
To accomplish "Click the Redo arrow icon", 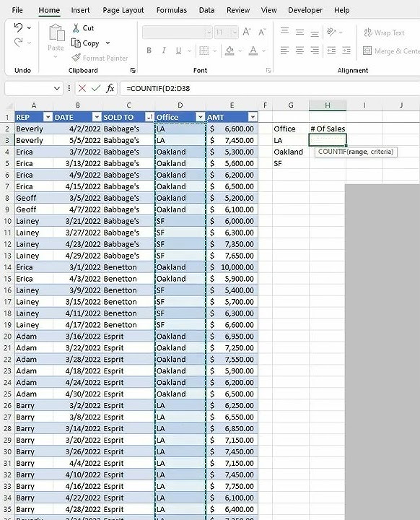I will [x=19, y=43].
